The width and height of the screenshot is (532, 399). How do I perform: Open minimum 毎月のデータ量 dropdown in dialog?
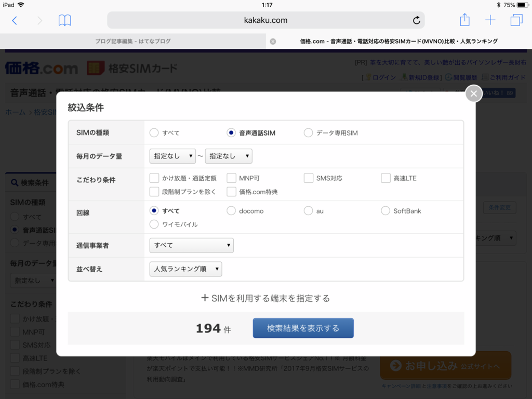pos(172,156)
